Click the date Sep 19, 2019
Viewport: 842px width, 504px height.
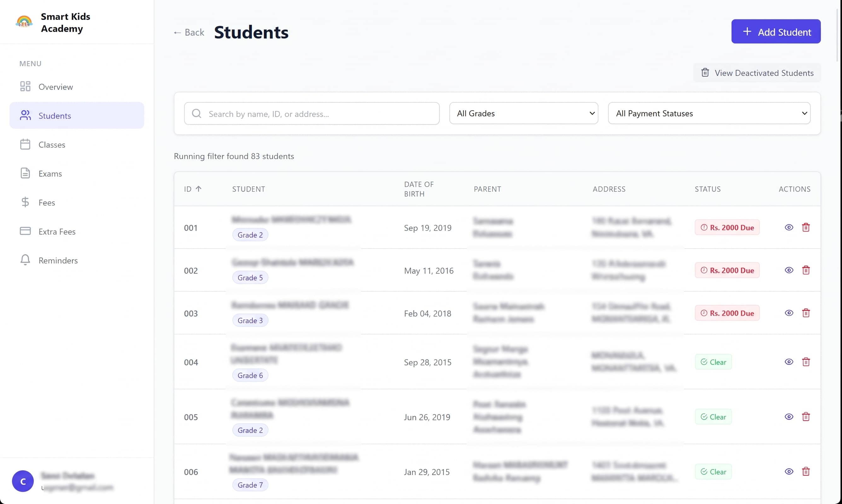pyautogui.click(x=427, y=227)
